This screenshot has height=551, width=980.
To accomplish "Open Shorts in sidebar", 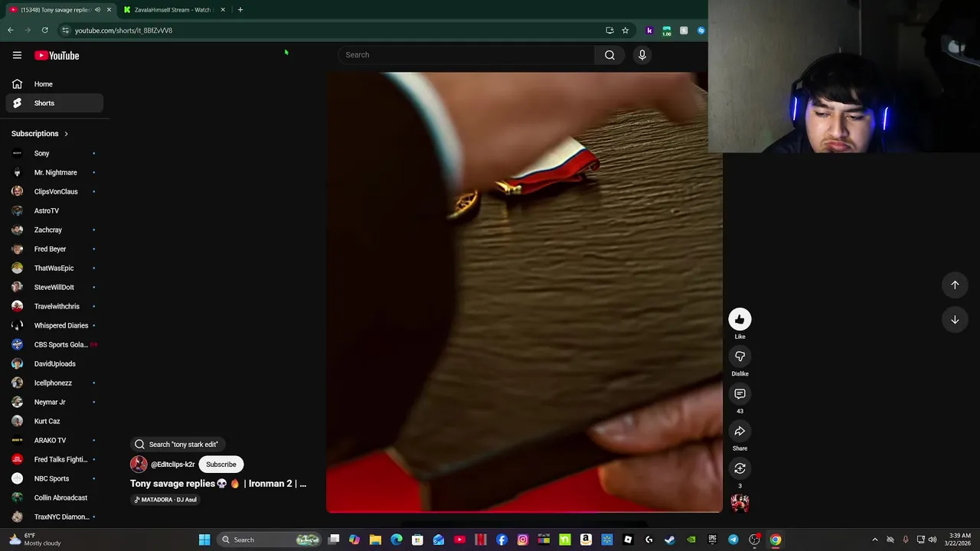I will (54, 103).
